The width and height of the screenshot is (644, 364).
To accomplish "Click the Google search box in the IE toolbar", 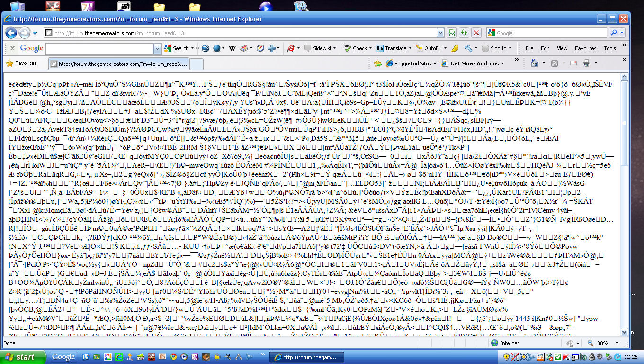I will click(547, 33).
